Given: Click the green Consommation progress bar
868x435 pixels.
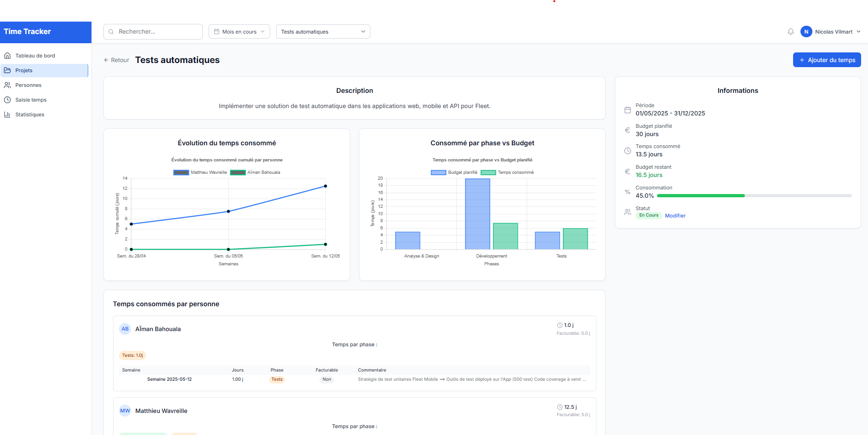Looking at the screenshot, I should [701, 195].
